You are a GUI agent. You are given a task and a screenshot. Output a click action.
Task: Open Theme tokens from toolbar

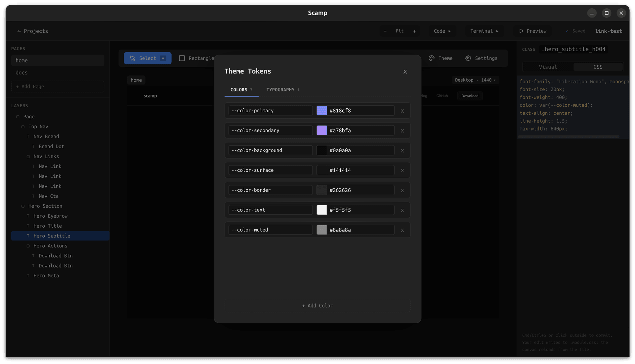[x=441, y=58]
